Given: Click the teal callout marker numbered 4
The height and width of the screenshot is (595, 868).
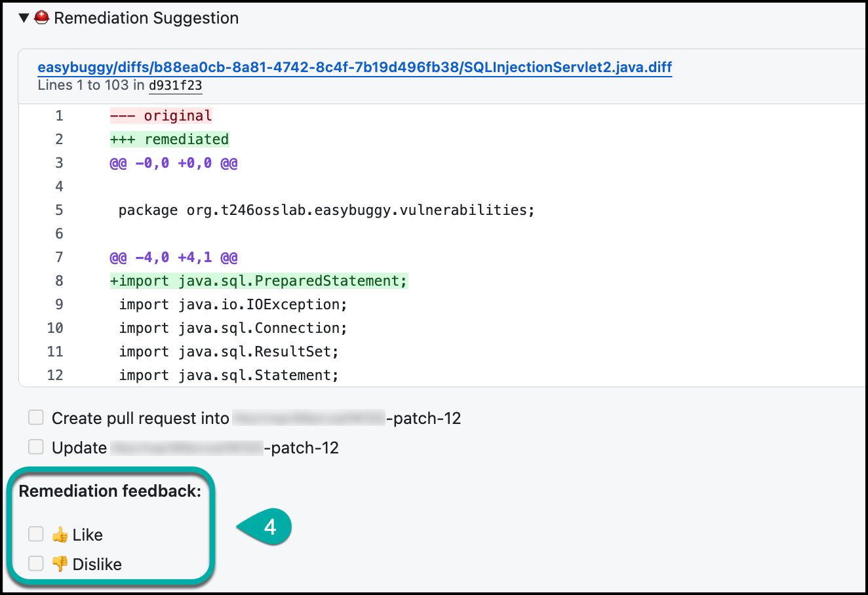Looking at the screenshot, I should click(x=267, y=526).
